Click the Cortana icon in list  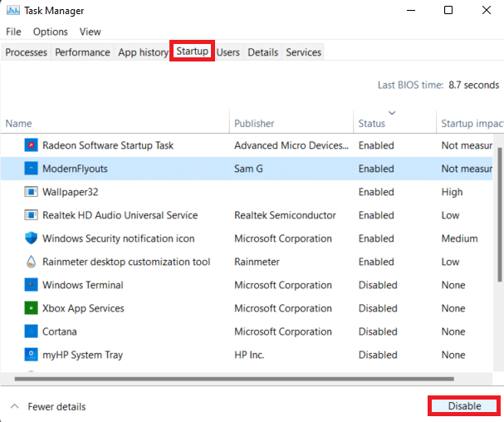click(x=31, y=331)
